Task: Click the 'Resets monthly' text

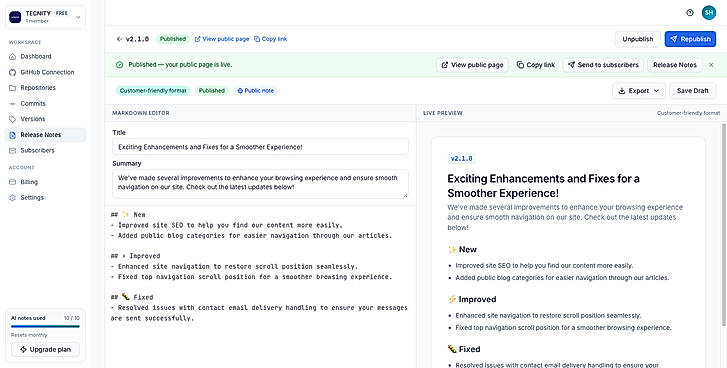Action: 29,335
